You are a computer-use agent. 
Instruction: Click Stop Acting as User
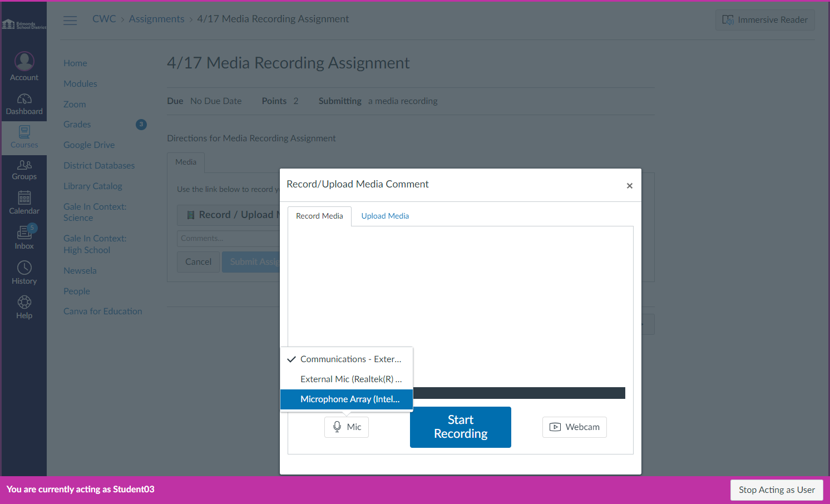point(777,490)
